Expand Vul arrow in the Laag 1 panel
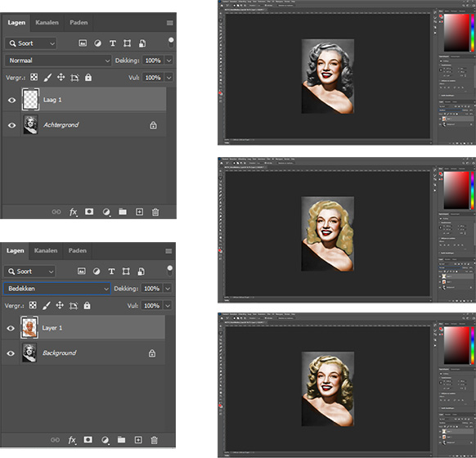 pos(168,78)
